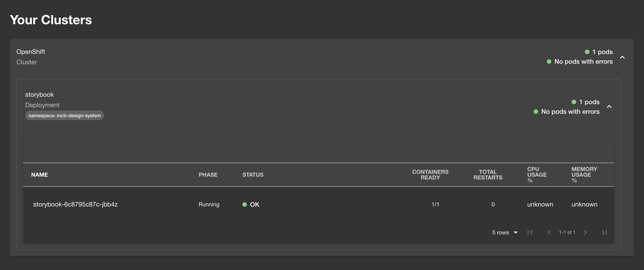Image resolution: width=644 pixels, height=270 pixels.
Task: Sort by MEMORY USAGE % column header
Action: coord(584,175)
